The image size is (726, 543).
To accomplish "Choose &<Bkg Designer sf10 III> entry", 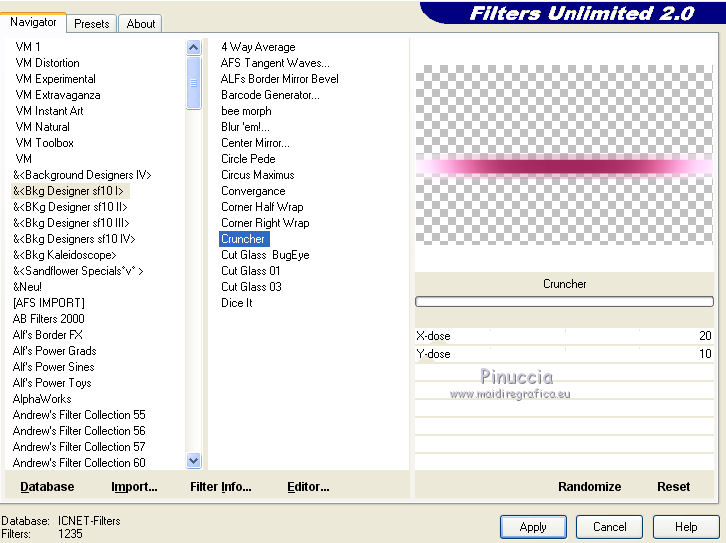I will tap(71, 223).
